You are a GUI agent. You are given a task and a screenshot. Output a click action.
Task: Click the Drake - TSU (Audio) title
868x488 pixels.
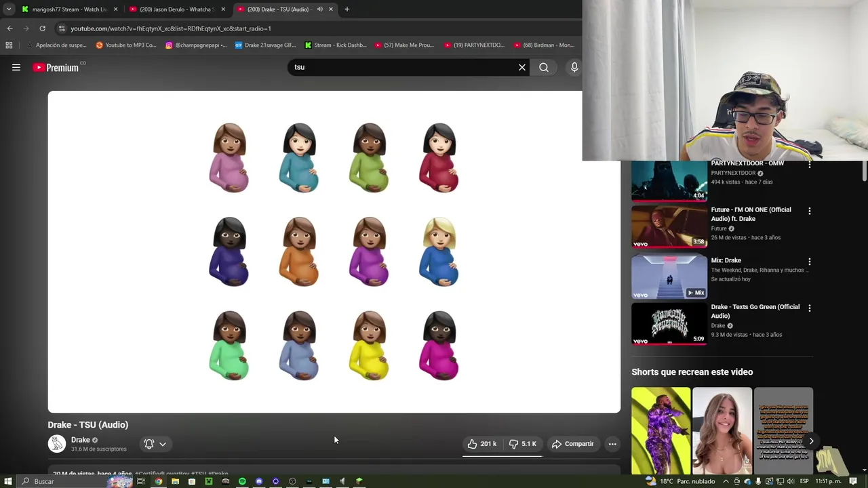[88, 425]
